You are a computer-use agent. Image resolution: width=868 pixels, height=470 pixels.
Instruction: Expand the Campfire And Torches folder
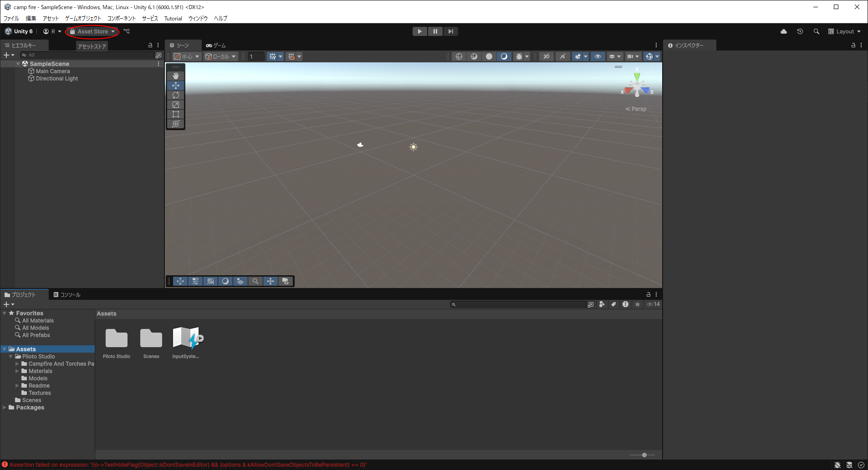pos(17,364)
